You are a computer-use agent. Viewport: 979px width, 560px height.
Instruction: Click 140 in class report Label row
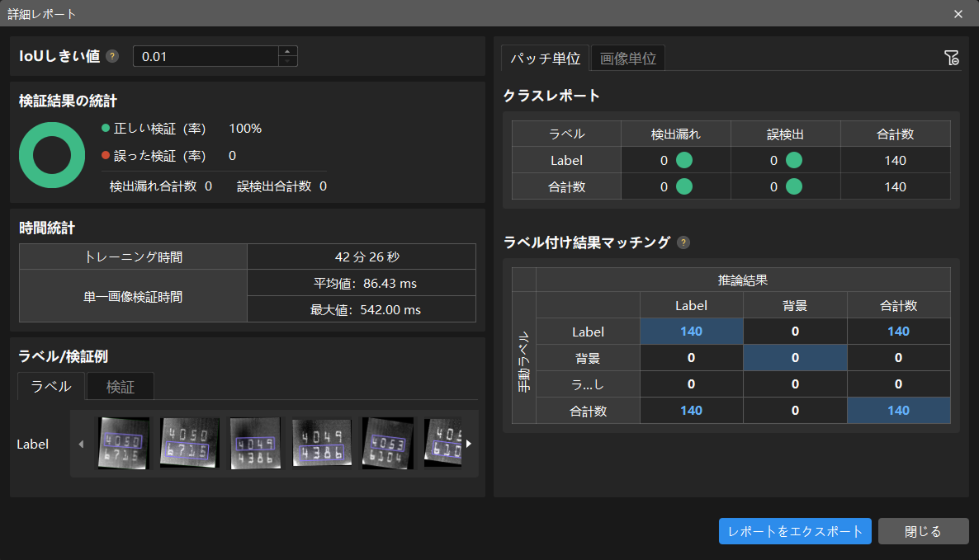pyautogui.click(x=896, y=160)
